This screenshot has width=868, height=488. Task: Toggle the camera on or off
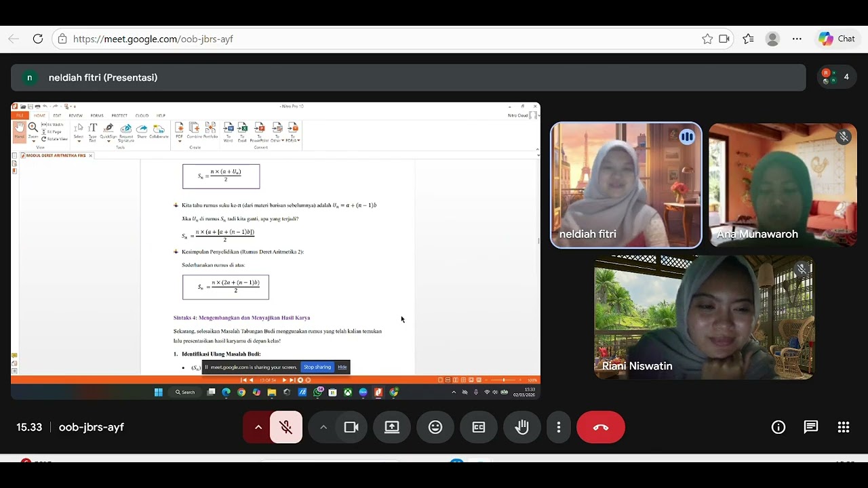point(351,427)
